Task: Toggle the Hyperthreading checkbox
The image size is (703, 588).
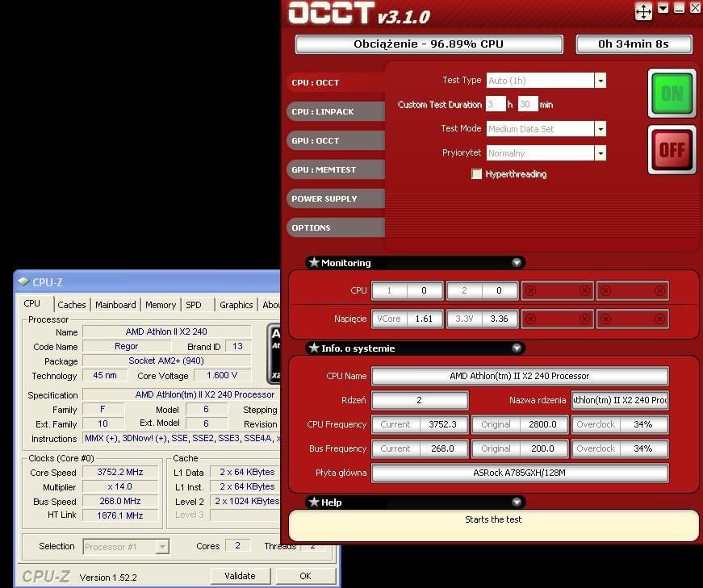Action: click(476, 174)
